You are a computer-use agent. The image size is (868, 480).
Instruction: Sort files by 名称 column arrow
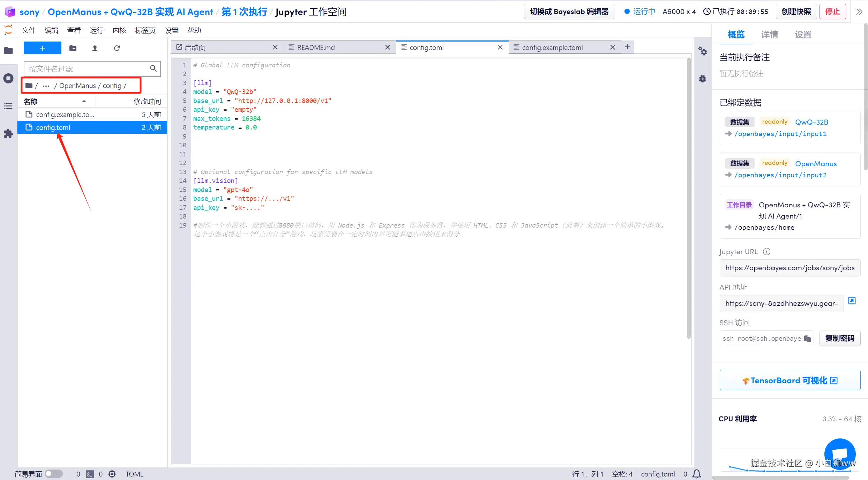(x=84, y=102)
